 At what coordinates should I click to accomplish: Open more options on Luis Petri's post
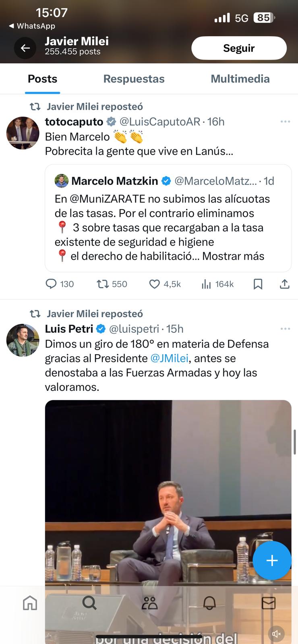pyautogui.click(x=285, y=329)
